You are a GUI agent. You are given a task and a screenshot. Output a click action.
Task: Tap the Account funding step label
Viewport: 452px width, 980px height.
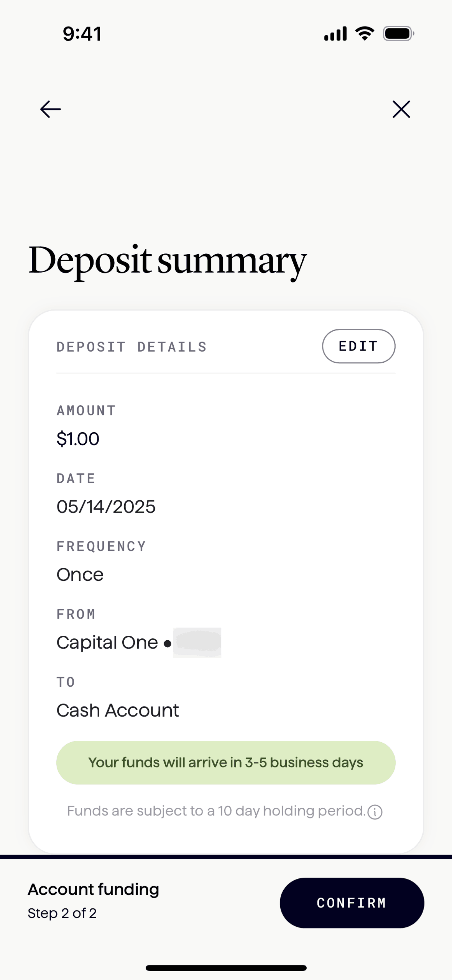click(93, 890)
